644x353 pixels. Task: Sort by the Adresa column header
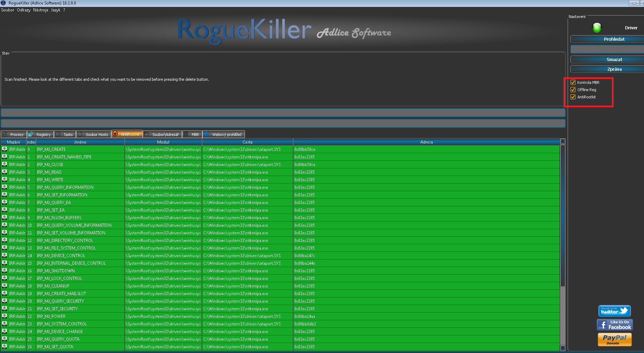426,142
